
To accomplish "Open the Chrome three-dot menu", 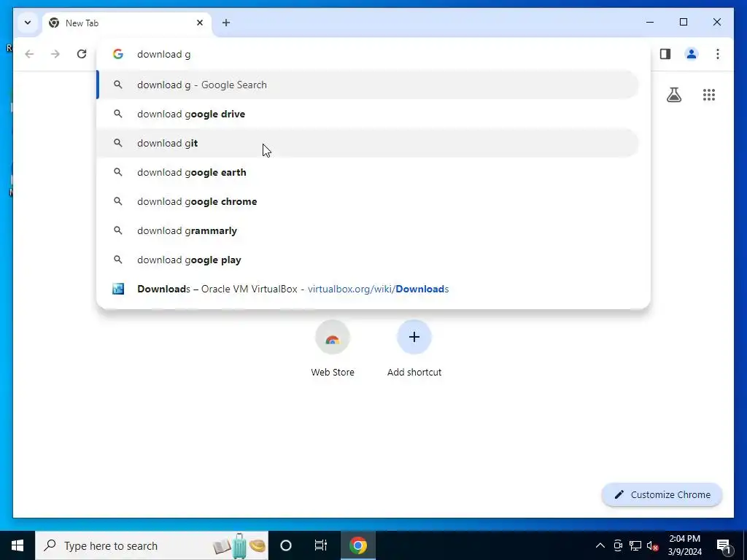I will (718, 54).
